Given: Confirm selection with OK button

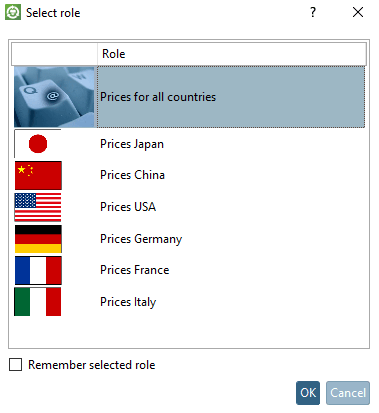Looking at the screenshot, I should (x=308, y=393).
